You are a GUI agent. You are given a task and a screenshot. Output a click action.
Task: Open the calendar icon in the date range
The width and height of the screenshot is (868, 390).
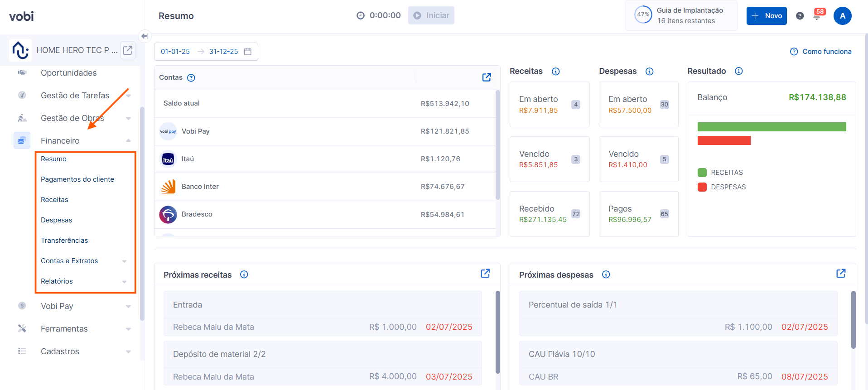coord(248,52)
